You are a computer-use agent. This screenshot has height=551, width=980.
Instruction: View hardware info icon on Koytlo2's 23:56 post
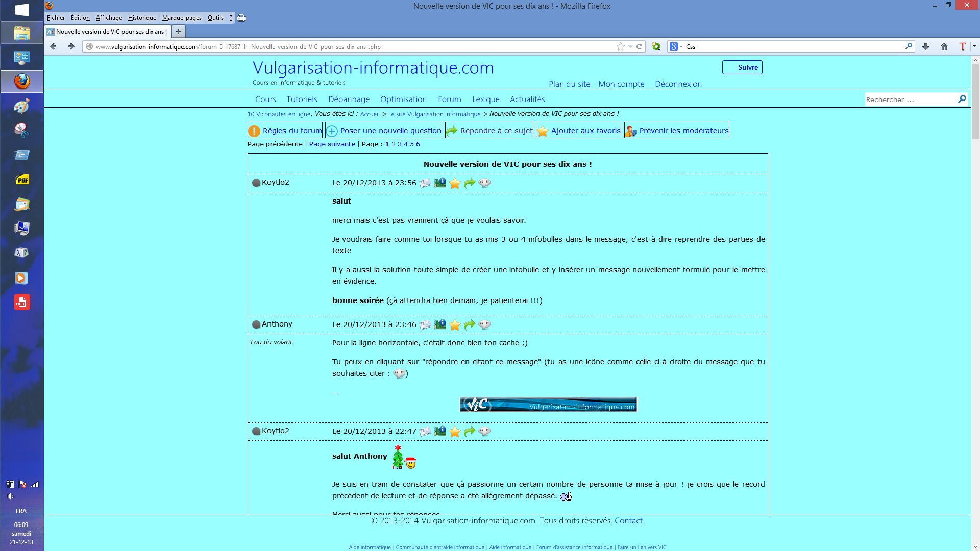(x=440, y=183)
